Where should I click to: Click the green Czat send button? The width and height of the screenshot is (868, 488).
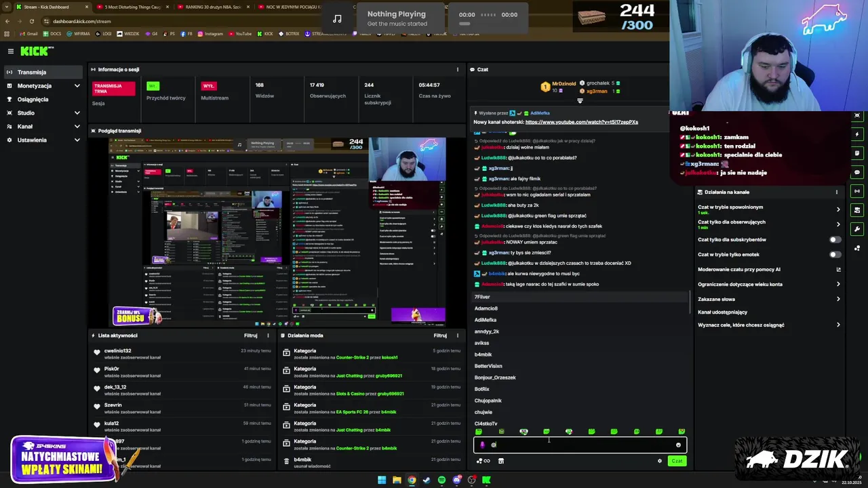click(x=677, y=461)
